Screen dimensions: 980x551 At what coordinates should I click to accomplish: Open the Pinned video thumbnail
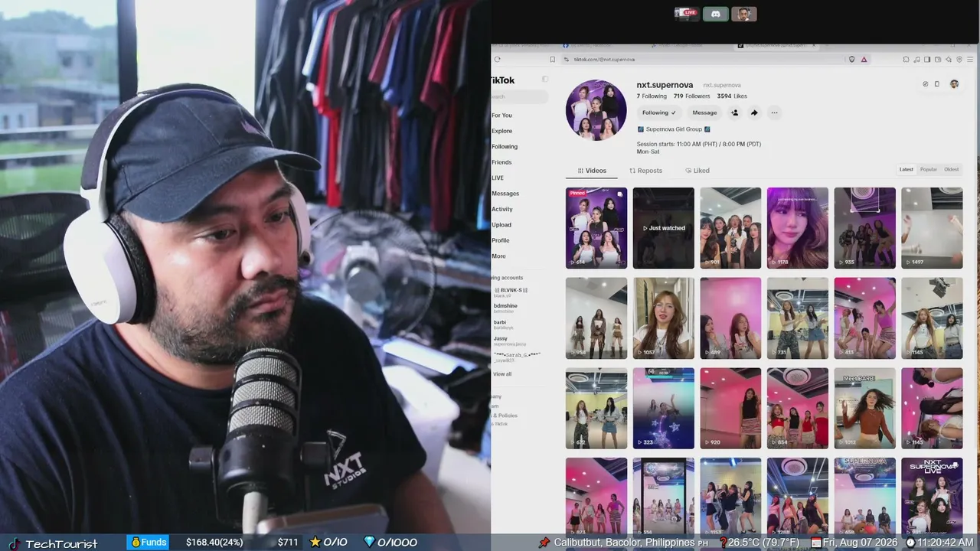[596, 228]
